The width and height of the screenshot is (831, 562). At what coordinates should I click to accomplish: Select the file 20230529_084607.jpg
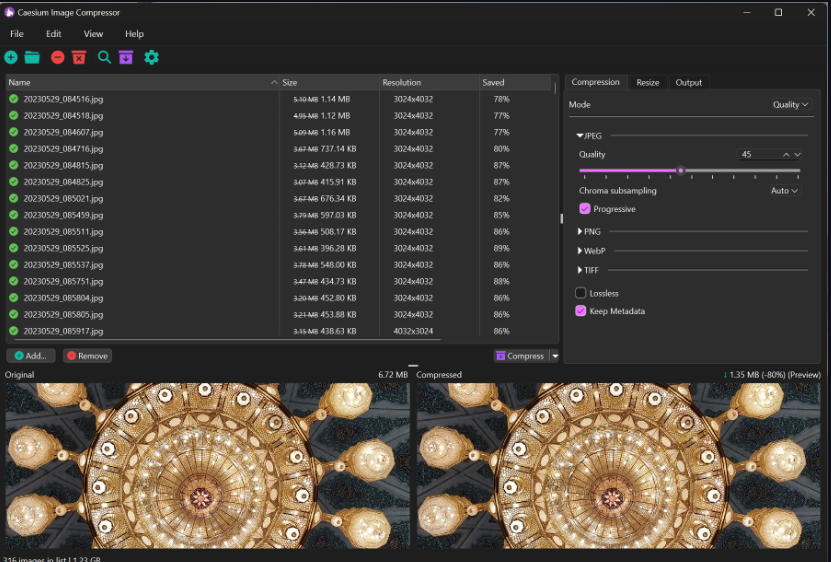(64, 132)
